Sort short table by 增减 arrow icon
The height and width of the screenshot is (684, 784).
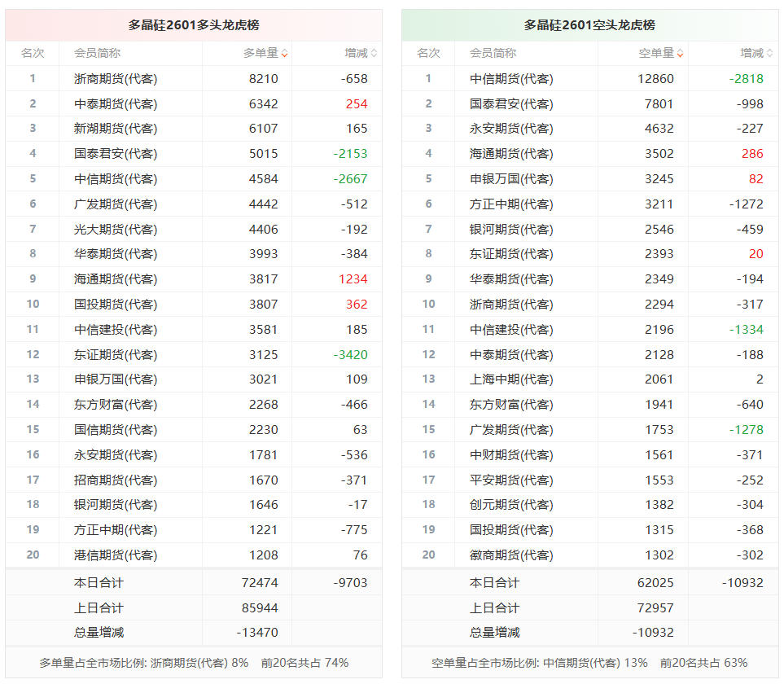click(x=769, y=53)
